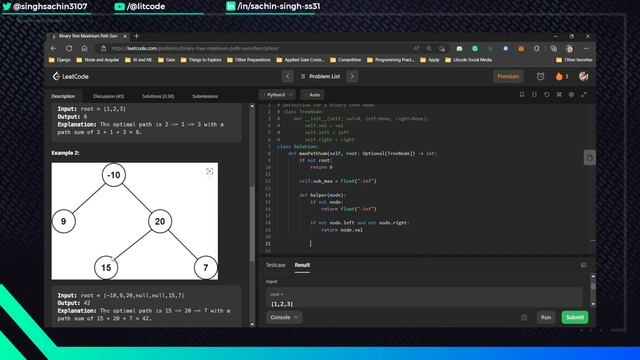Open the Competitive bookmarks folder
Viewport: 640px width, 360px height.
coord(345,60)
